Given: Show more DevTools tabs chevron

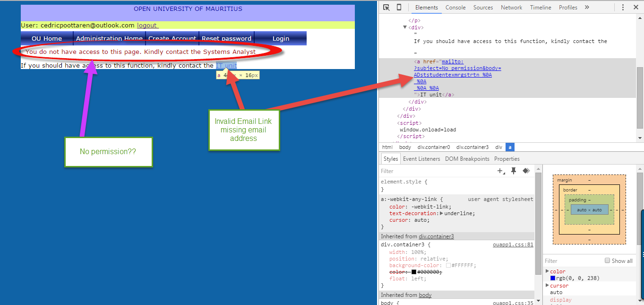Looking at the screenshot, I should pos(587,7).
